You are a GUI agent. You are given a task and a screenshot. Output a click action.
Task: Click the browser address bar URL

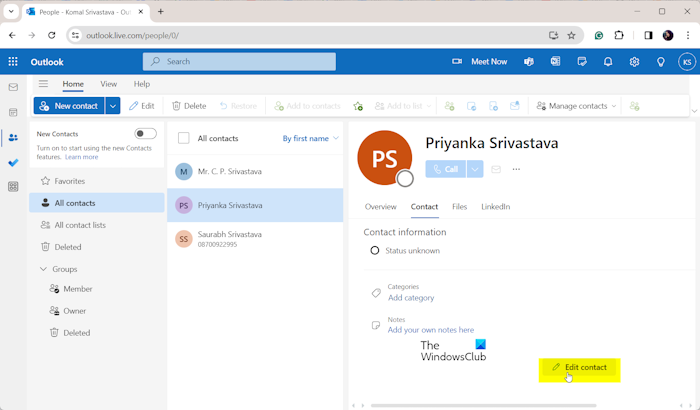132,35
